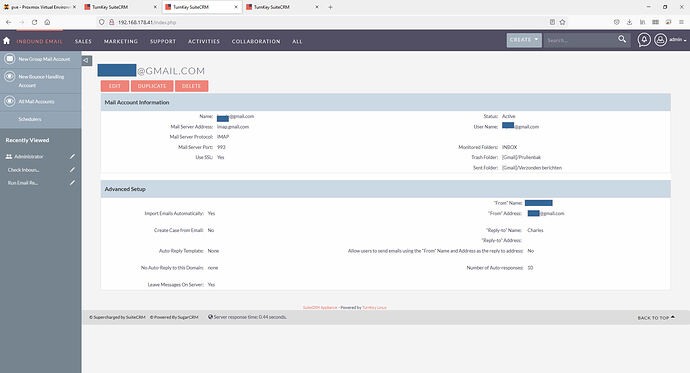Click into the top Search field
The height and width of the screenshot is (373, 690).
point(580,40)
